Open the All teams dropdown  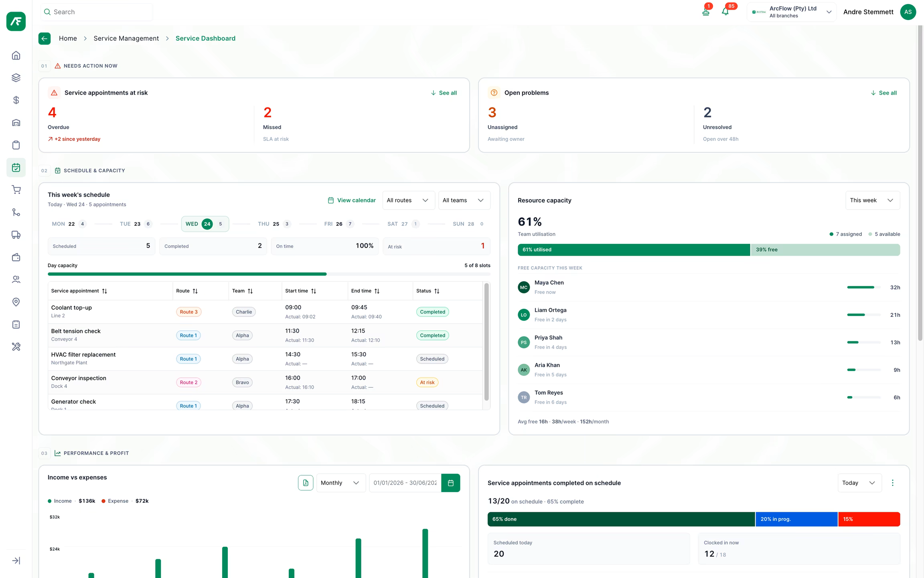pyautogui.click(x=464, y=200)
